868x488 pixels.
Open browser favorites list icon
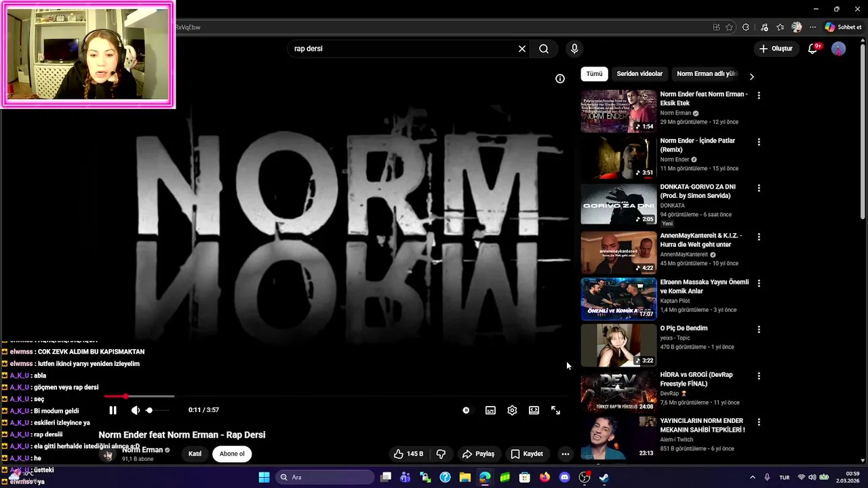780,27
